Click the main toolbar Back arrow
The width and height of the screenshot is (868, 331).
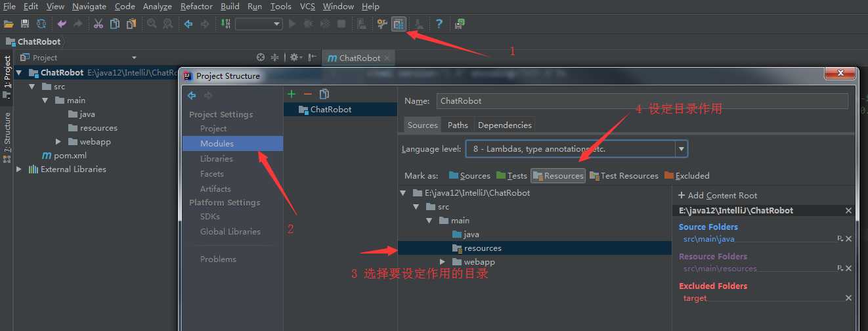188,24
